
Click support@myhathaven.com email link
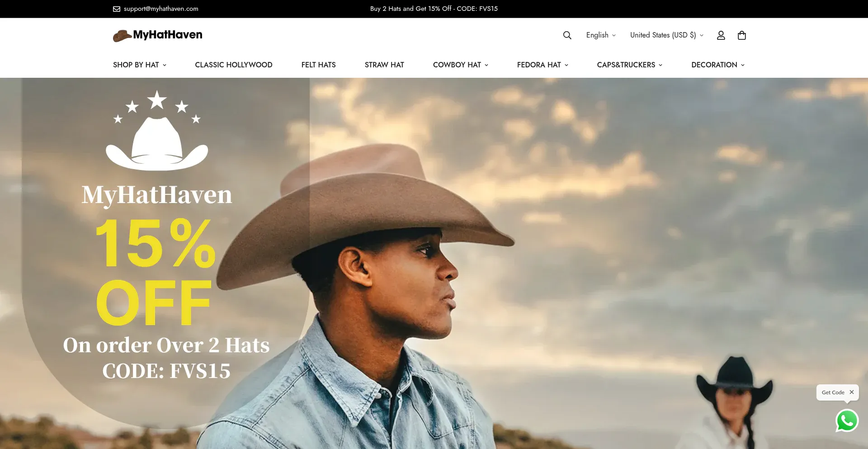161,9
